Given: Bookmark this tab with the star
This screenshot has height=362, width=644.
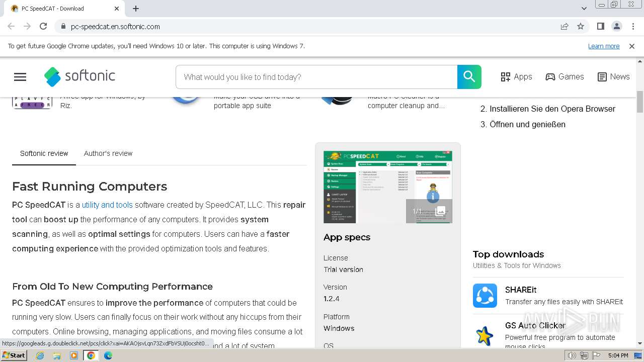Looking at the screenshot, I should click(581, 26).
